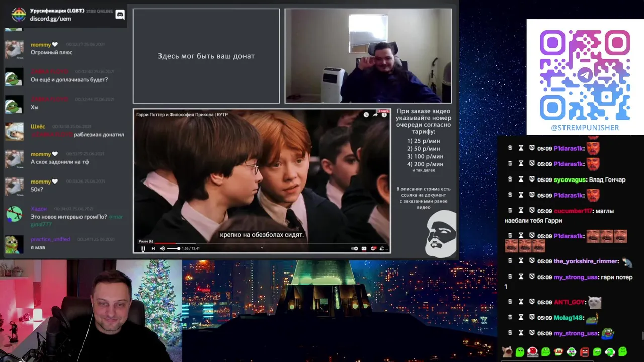Screen dimensions: 644x362
Task: Timeout ANTI_GOY with hourglass icon
Action: (521, 302)
